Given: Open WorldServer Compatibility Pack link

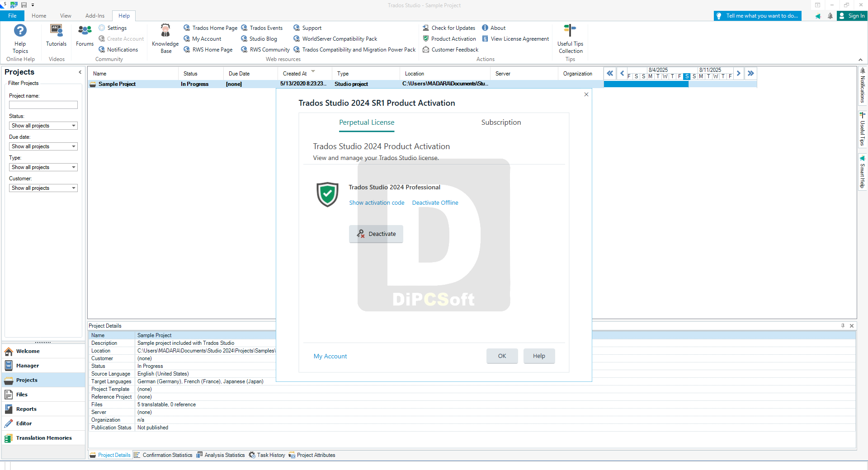Looking at the screenshot, I should [x=335, y=39].
